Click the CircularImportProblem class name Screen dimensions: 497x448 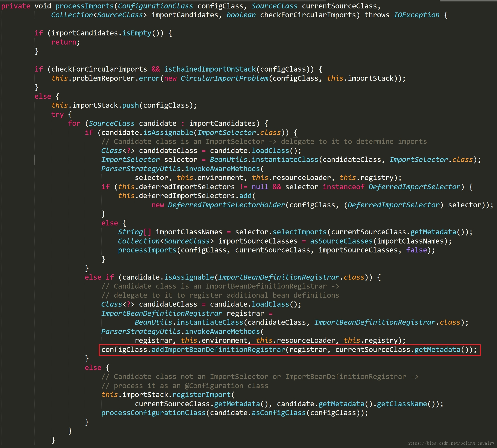pos(224,78)
